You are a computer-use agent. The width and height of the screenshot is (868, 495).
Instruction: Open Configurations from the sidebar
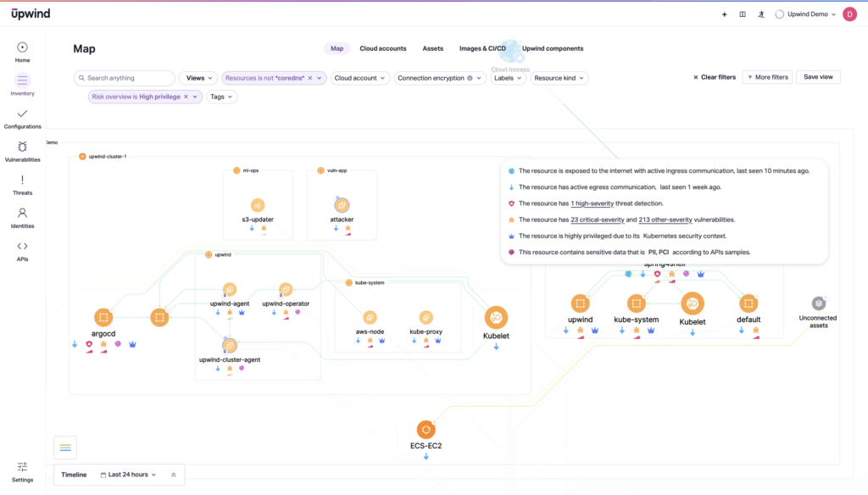coord(22,119)
